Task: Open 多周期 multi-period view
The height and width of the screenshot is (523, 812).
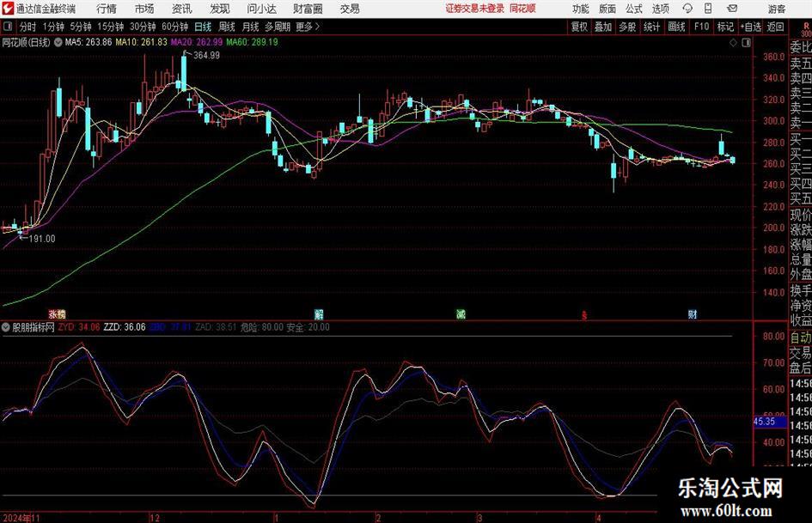Action: point(278,27)
